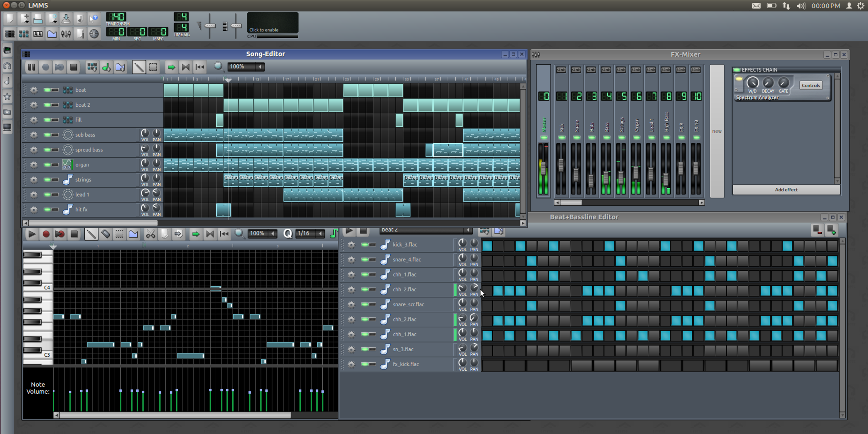This screenshot has height=434, width=868.
Task: Toggle the Effects Chain enable LED
Action: [x=736, y=69]
